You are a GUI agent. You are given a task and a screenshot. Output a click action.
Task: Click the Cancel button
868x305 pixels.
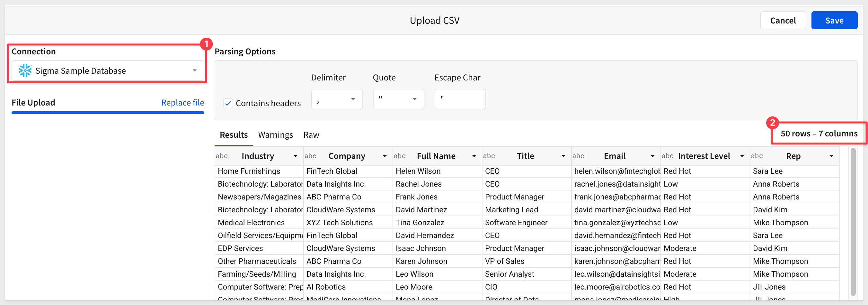pyautogui.click(x=783, y=21)
